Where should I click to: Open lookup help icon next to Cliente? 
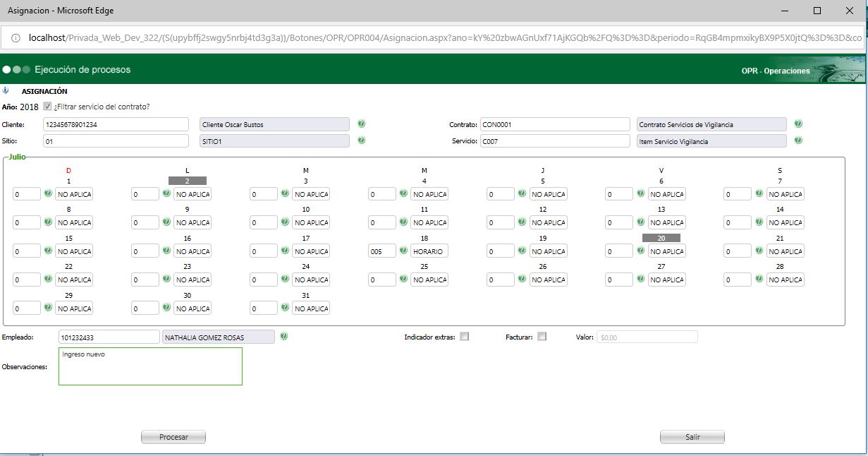pyautogui.click(x=361, y=124)
